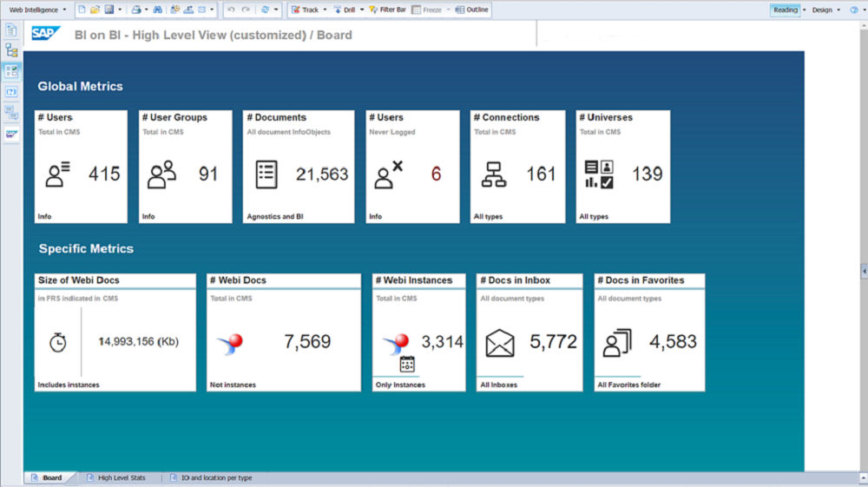Click the universe icon in the # Universes tile

[x=599, y=174]
